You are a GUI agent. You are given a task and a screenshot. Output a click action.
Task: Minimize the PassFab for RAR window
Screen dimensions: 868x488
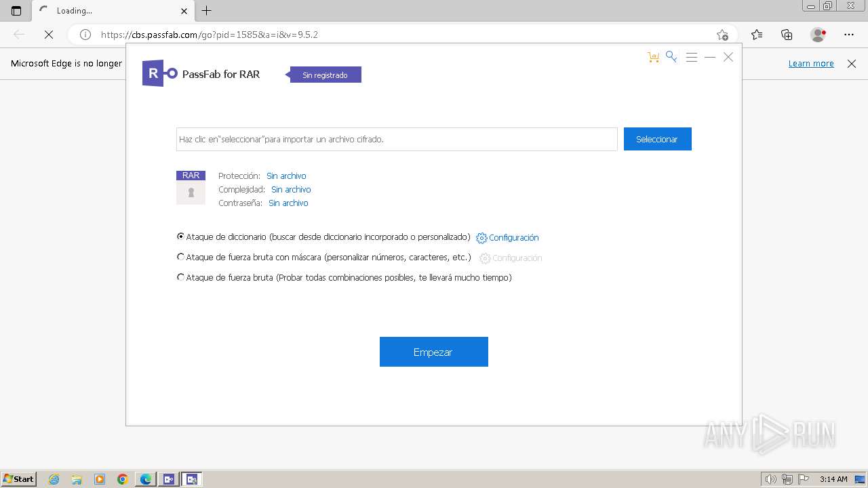click(x=710, y=58)
